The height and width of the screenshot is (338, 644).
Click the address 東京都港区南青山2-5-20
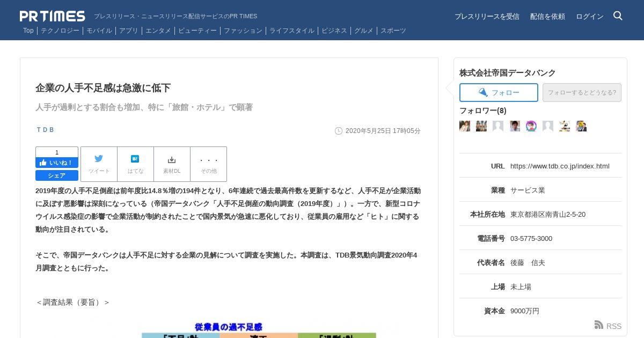[548, 214]
